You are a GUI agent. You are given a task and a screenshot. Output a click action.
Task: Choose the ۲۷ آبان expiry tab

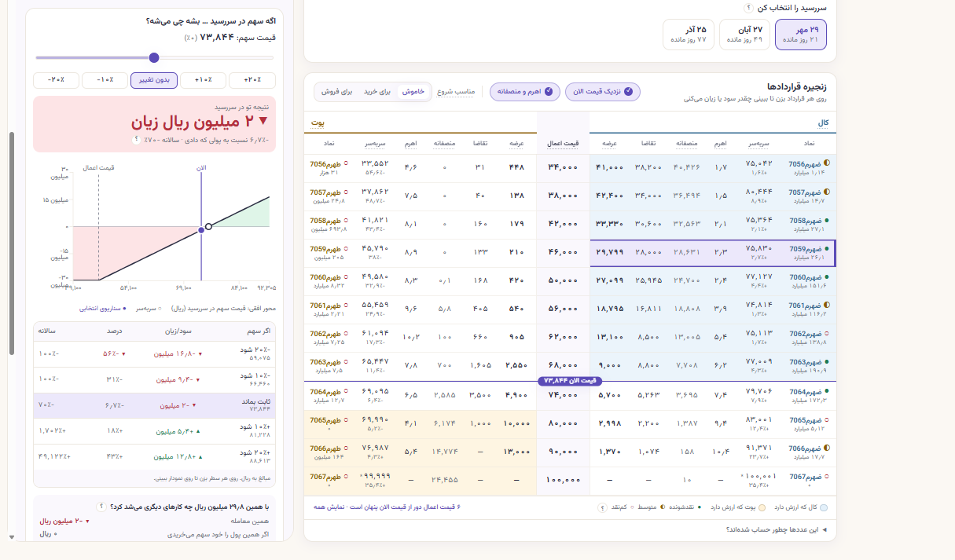(744, 35)
